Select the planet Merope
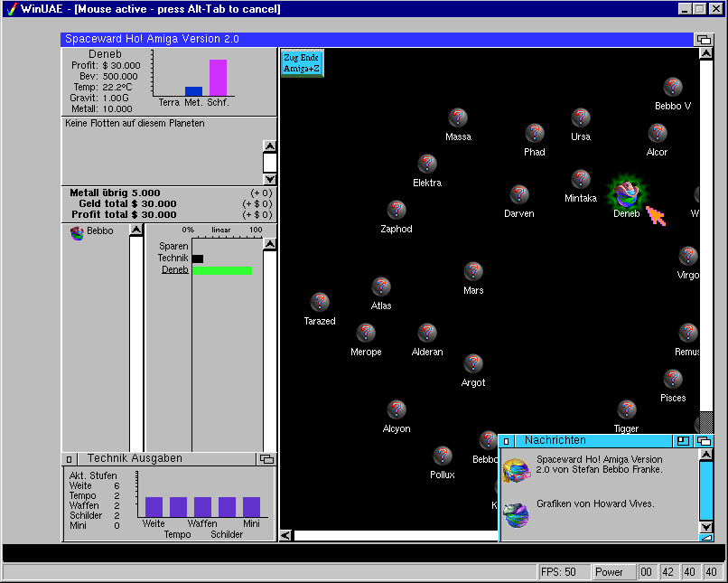728x583 pixels. [x=366, y=332]
